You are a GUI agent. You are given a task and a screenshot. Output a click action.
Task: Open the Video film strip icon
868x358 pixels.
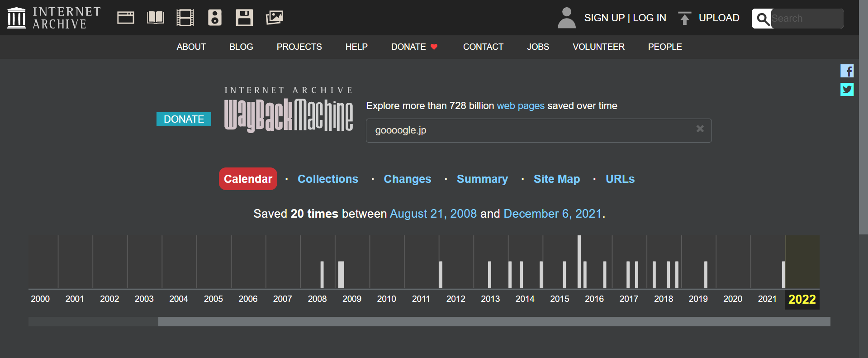(x=185, y=18)
